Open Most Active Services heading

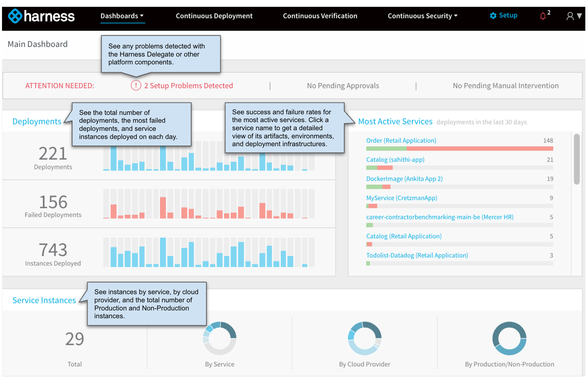395,122
